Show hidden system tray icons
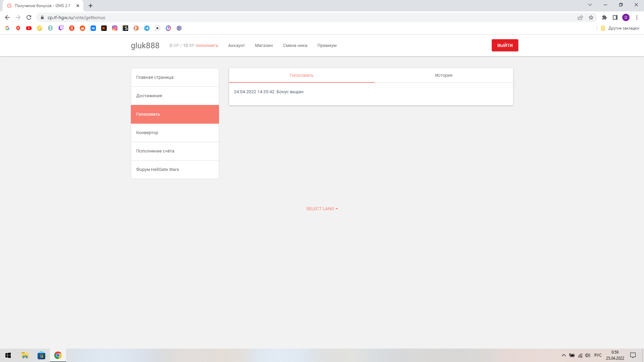Image resolution: width=644 pixels, height=362 pixels. 564,355
